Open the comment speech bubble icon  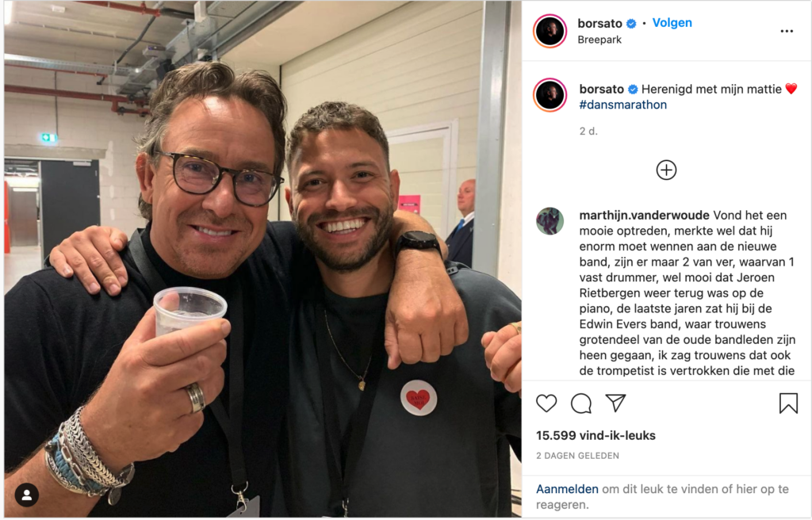coord(581,403)
